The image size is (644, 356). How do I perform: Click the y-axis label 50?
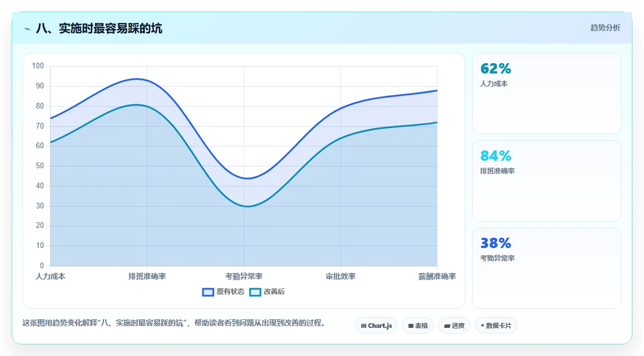point(40,166)
